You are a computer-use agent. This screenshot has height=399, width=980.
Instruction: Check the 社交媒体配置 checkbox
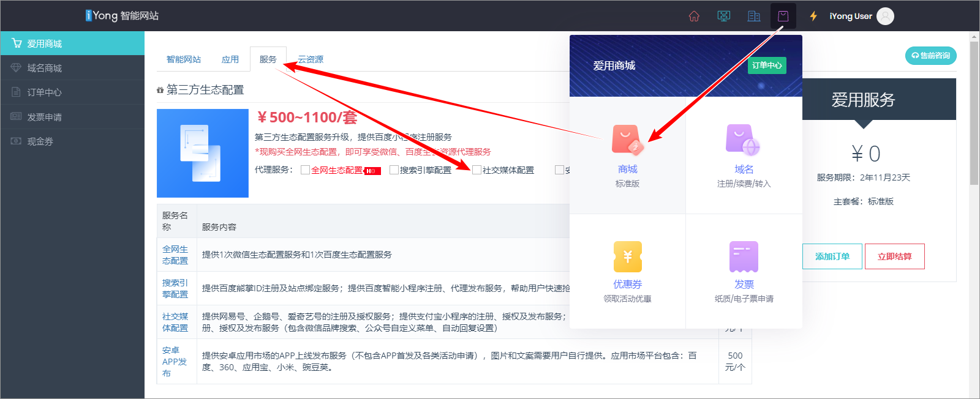click(477, 170)
